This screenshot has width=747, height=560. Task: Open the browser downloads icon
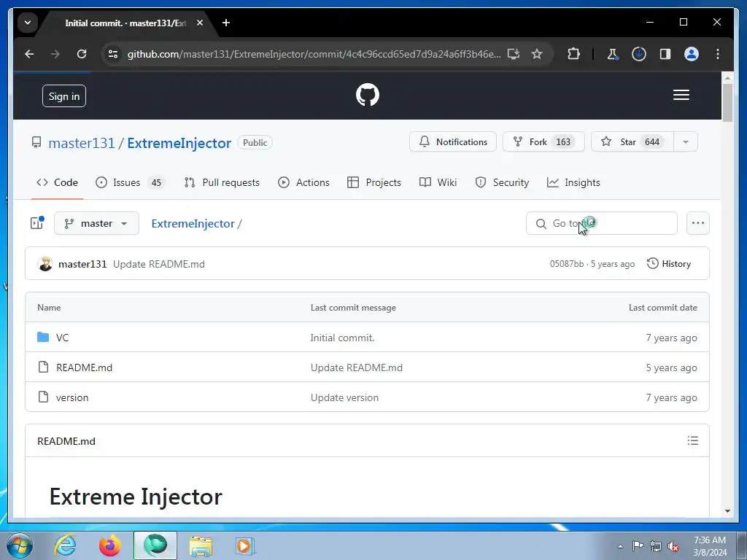point(639,54)
